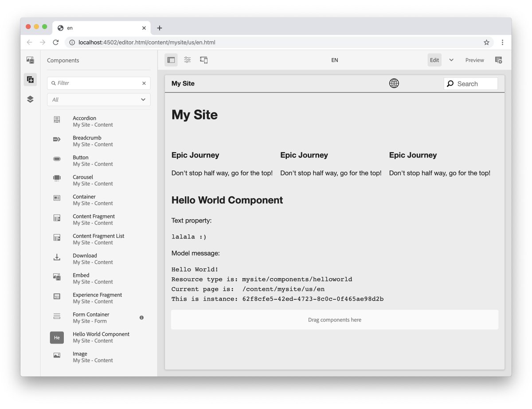Toggle the side panel button
This screenshot has width=532, height=409.
[x=171, y=60]
